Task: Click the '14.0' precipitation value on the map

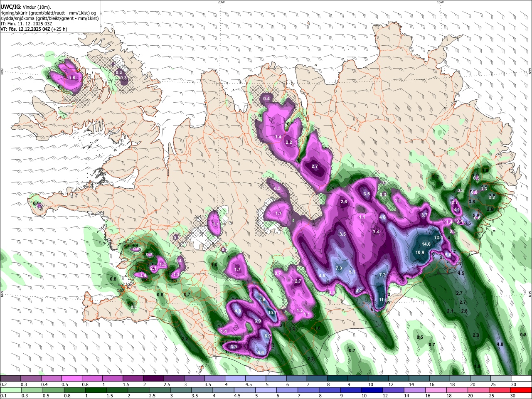Action: [x=426, y=244]
